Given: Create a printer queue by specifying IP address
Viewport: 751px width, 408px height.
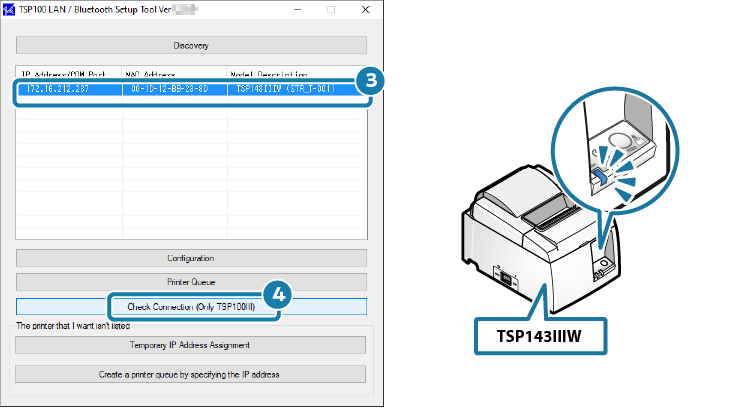Looking at the screenshot, I should tap(191, 374).
